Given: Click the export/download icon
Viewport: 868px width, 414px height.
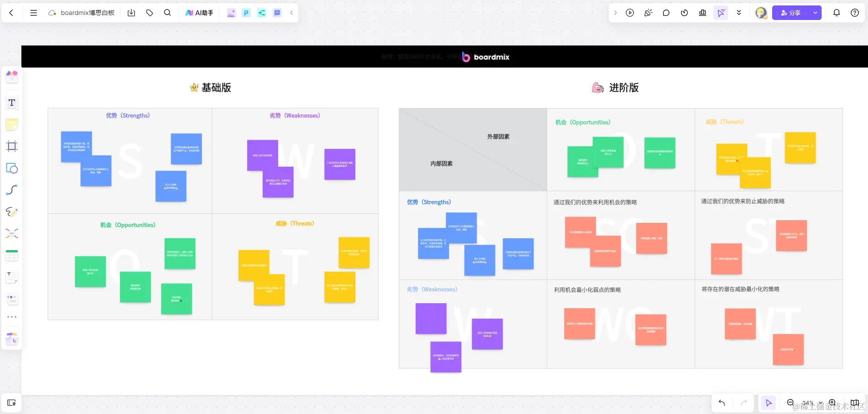Looking at the screenshot, I should click(x=131, y=13).
